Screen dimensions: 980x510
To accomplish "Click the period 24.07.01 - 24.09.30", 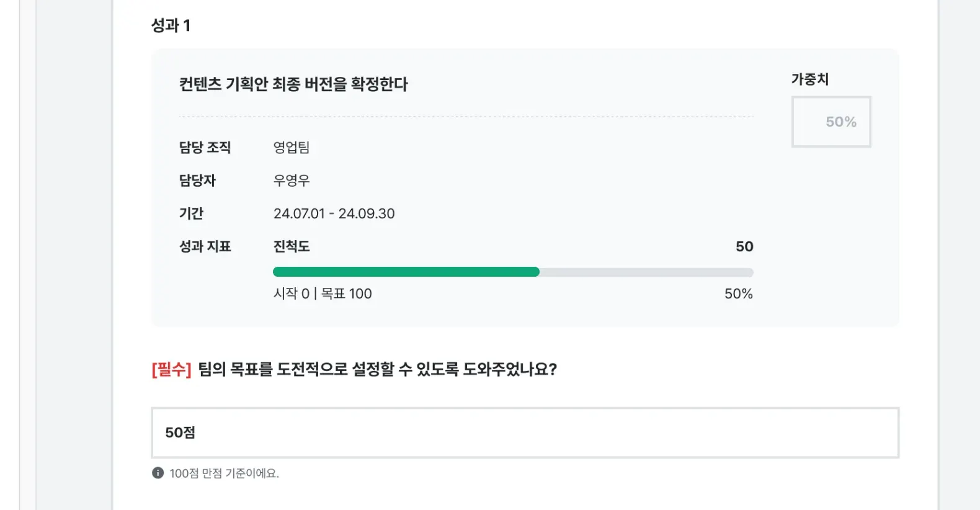I will [x=334, y=213].
